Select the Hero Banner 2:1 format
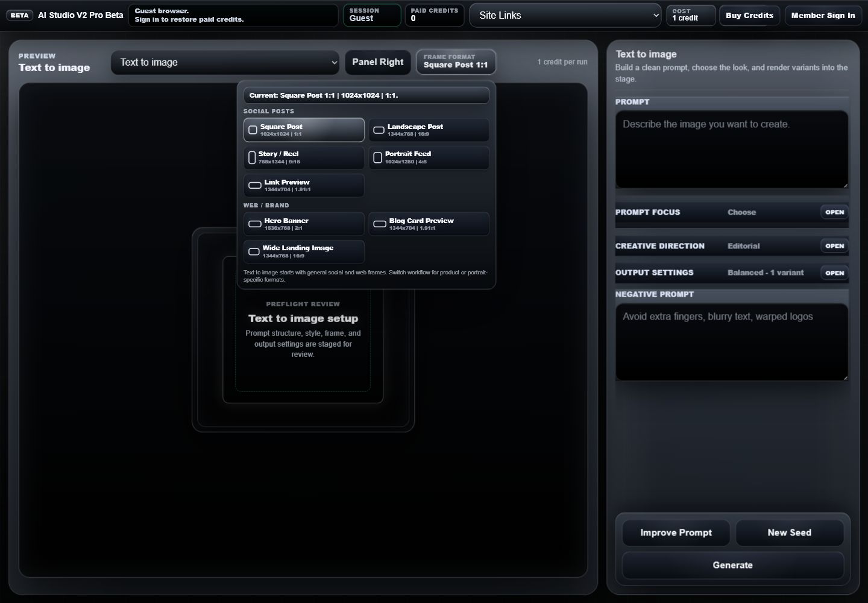868x603 pixels. click(x=304, y=224)
